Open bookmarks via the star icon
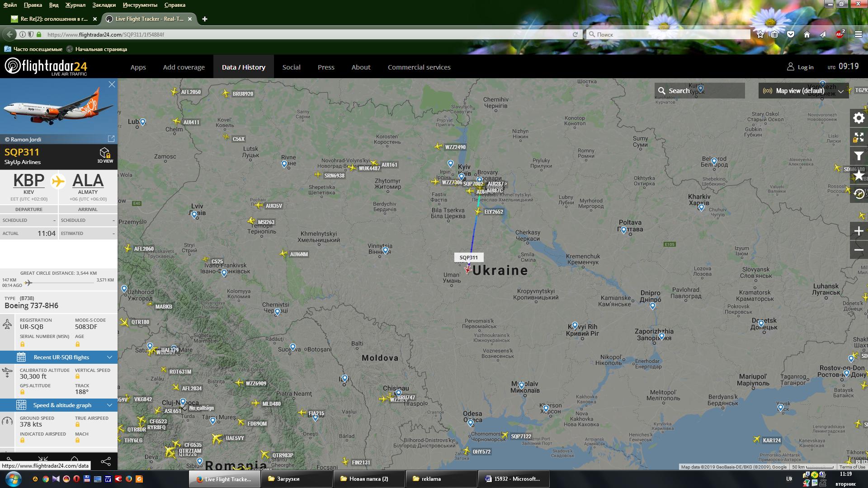The image size is (868, 488). (859, 175)
